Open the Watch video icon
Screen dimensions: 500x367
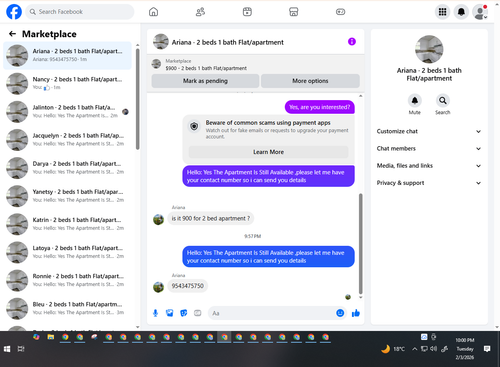247,12
